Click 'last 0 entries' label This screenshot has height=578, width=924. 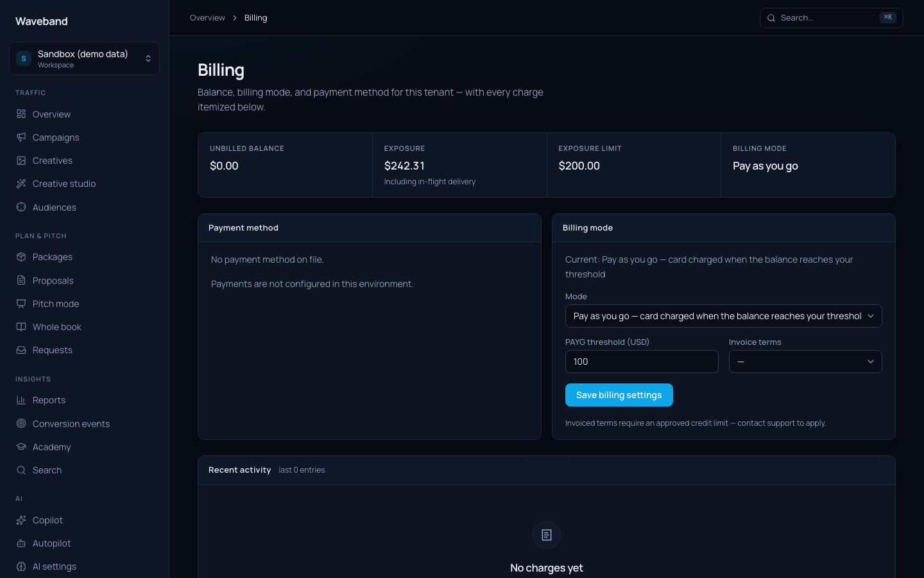pos(302,470)
